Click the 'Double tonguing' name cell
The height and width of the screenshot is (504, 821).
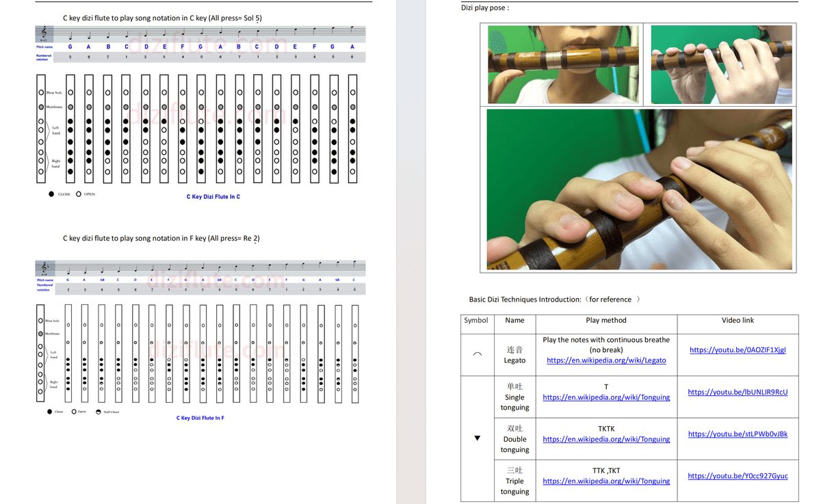(x=514, y=439)
